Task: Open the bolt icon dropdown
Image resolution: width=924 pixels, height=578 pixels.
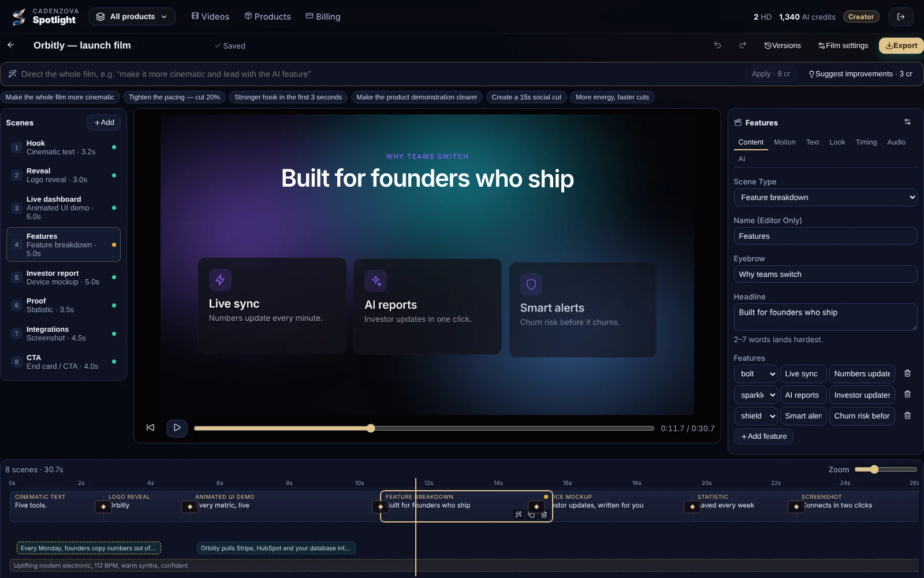Action: [x=755, y=374]
